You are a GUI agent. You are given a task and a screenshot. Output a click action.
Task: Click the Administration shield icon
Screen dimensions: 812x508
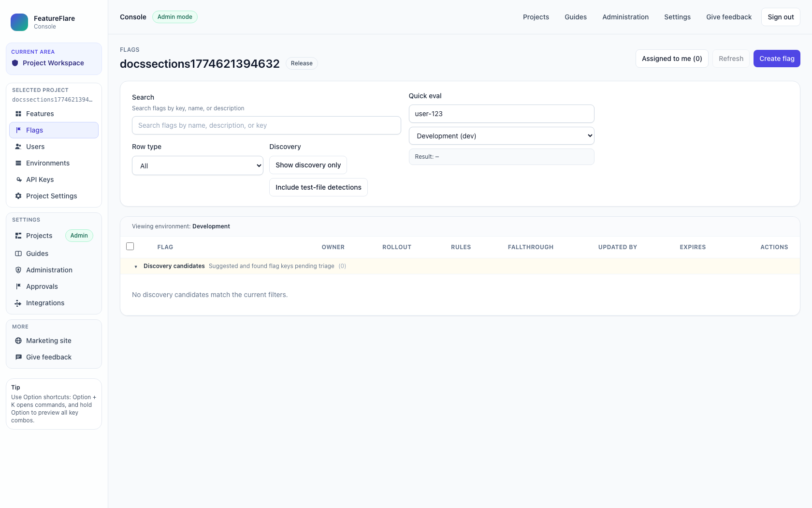(18, 270)
